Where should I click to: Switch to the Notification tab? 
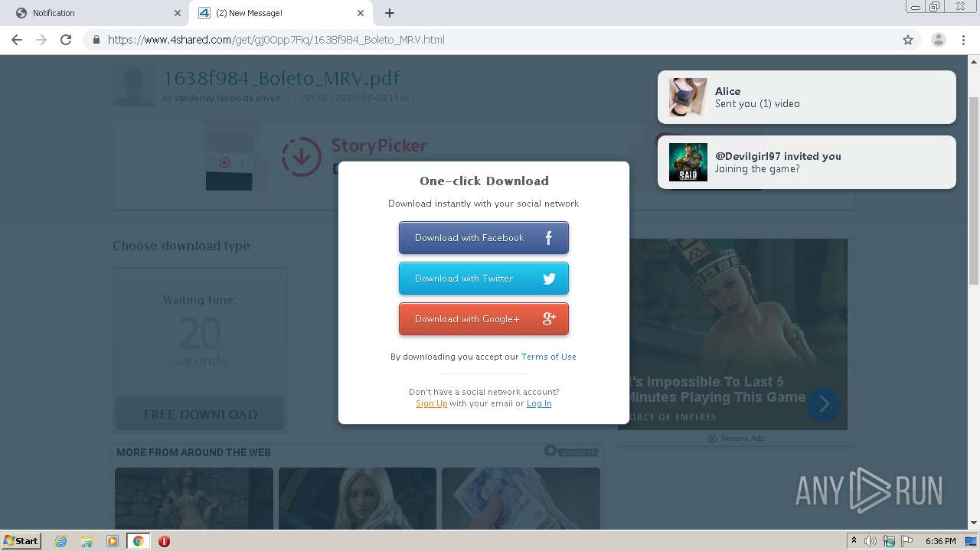click(x=95, y=13)
